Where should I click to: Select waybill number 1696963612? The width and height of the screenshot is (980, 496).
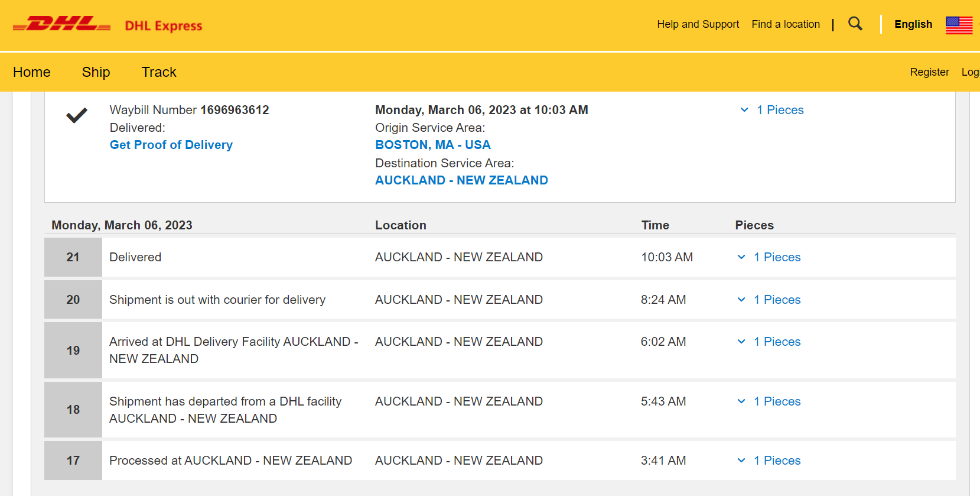coord(235,110)
